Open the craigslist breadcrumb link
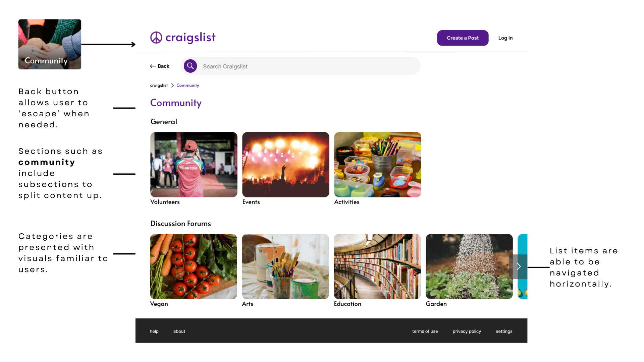This screenshot has width=644, height=362. pyautogui.click(x=159, y=85)
